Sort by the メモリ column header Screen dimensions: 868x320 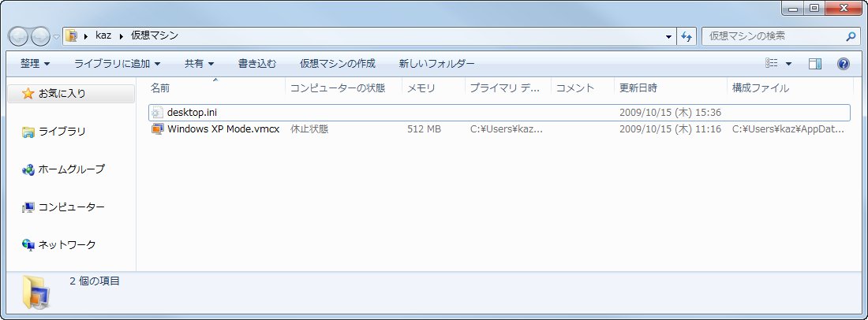coord(433,87)
